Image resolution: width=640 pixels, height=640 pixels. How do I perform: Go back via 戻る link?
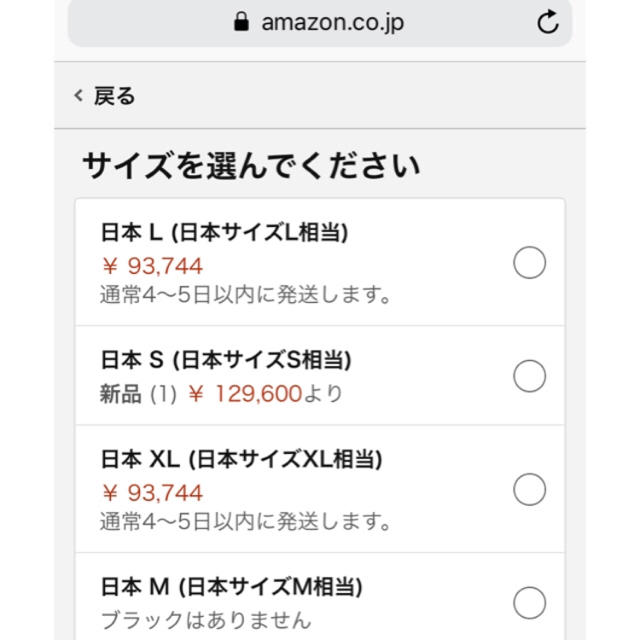coord(114,96)
